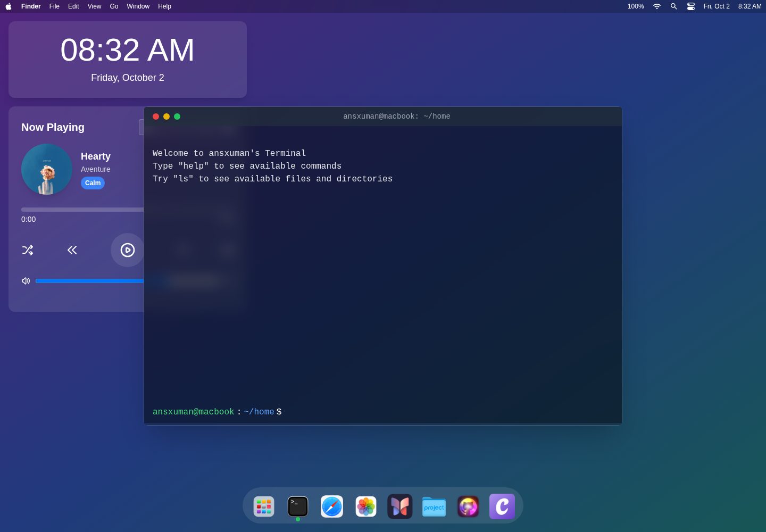Click the 100% battery indicator
Viewport: 766px width, 532px height.
(x=636, y=6)
